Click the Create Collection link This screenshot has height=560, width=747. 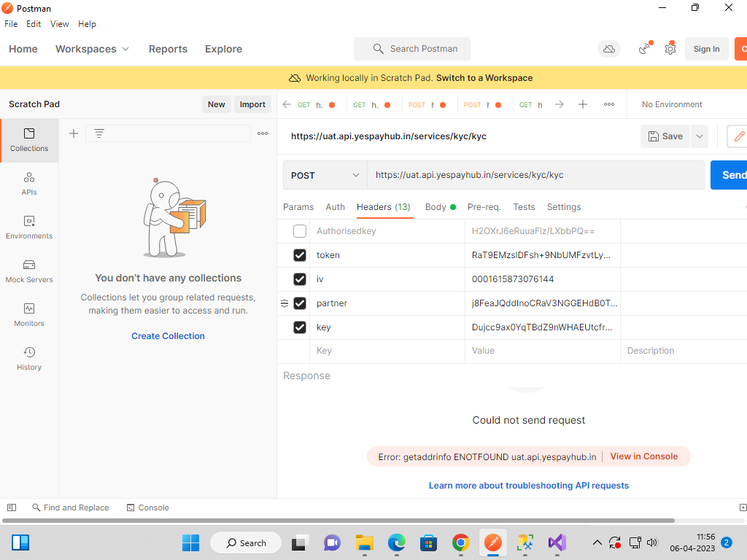[x=169, y=336]
